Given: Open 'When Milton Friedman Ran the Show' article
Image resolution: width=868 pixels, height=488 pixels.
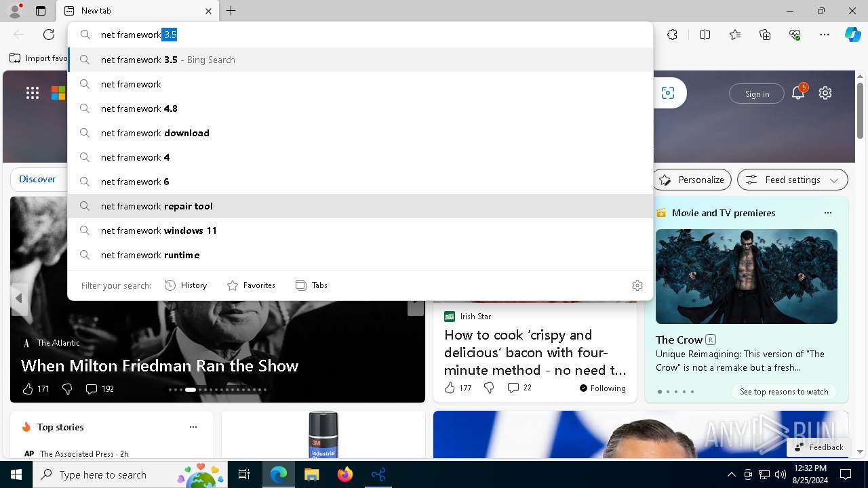Looking at the screenshot, I should coord(159,365).
